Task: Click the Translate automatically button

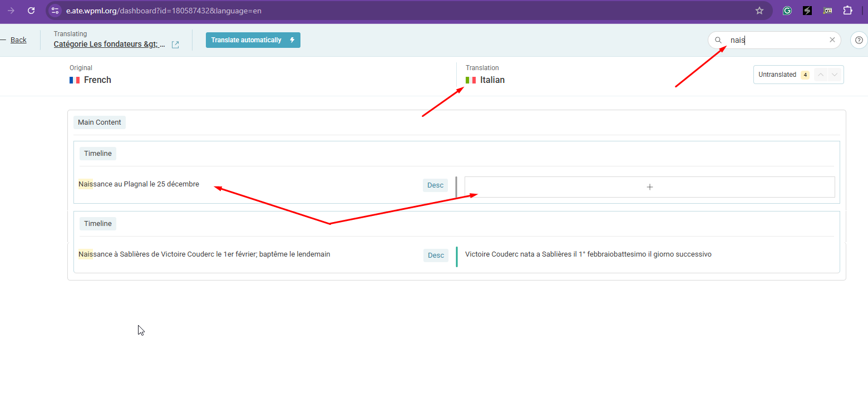Action: coord(253,40)
